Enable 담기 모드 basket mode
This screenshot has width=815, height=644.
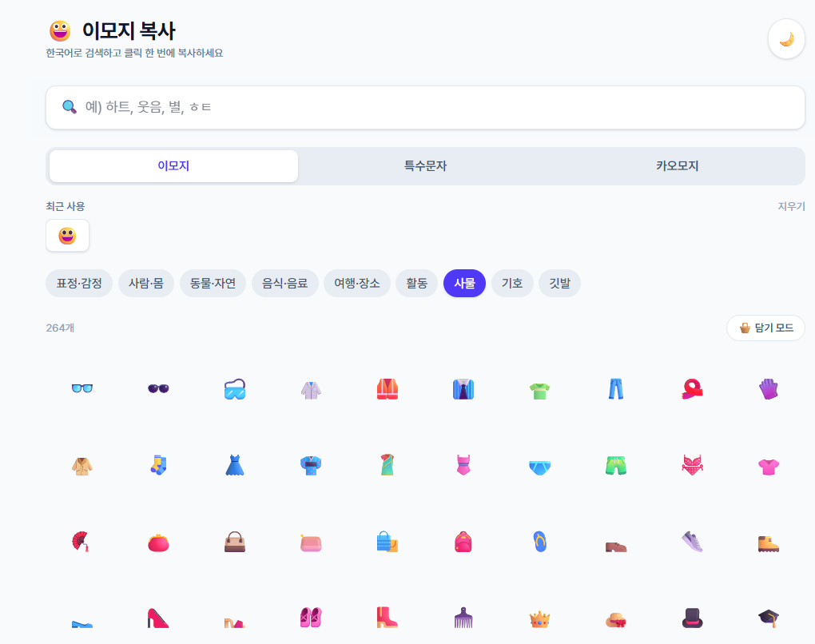[x=765, y=328]
